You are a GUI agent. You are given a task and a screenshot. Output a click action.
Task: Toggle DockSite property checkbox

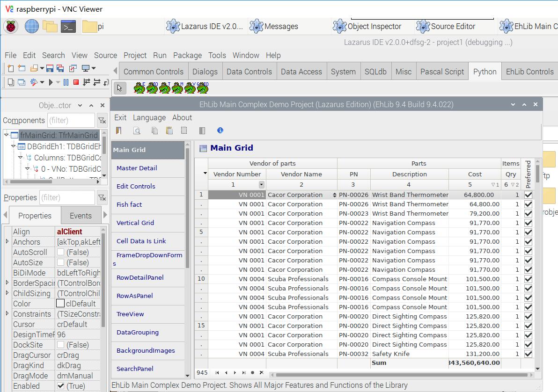60,345
